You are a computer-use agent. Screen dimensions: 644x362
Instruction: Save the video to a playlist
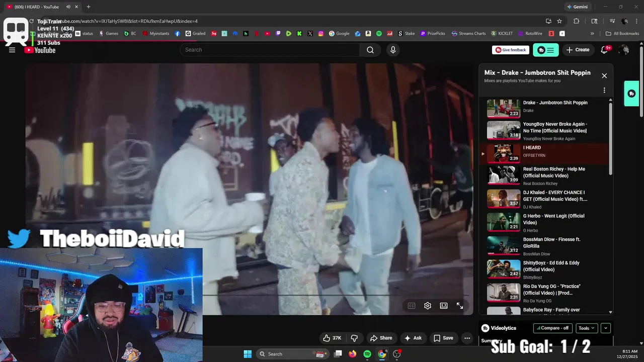click(x=443, y=338)
